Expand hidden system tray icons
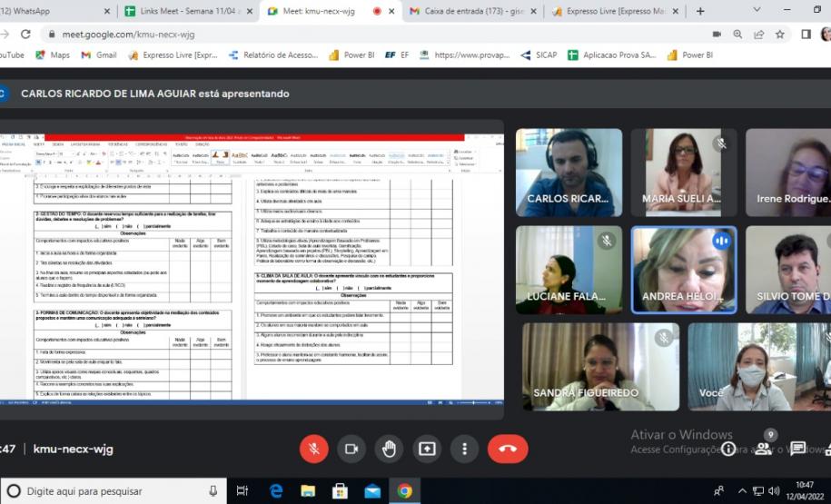 [x=742, y=491]
